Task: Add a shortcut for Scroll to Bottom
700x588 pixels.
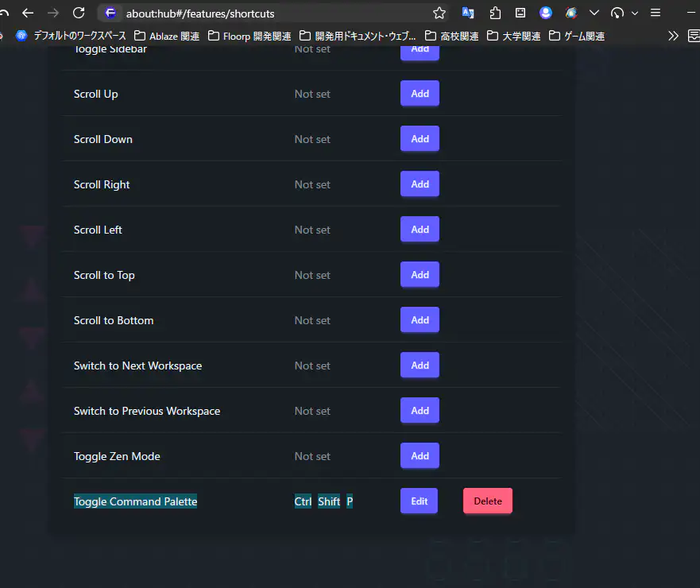Action: (x=420, y=320)
